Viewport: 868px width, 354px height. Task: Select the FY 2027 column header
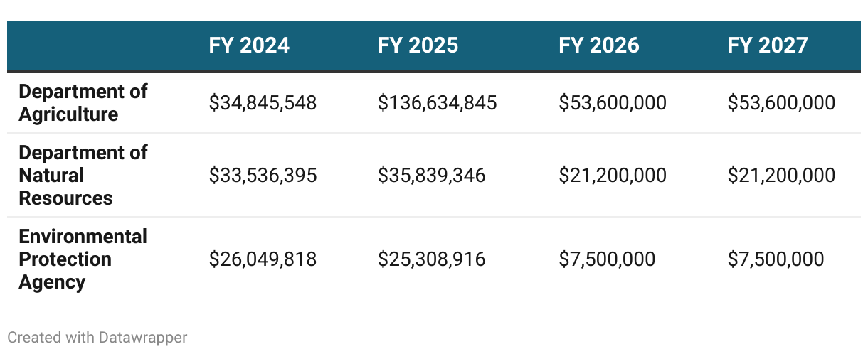click(x=768, y=45)
